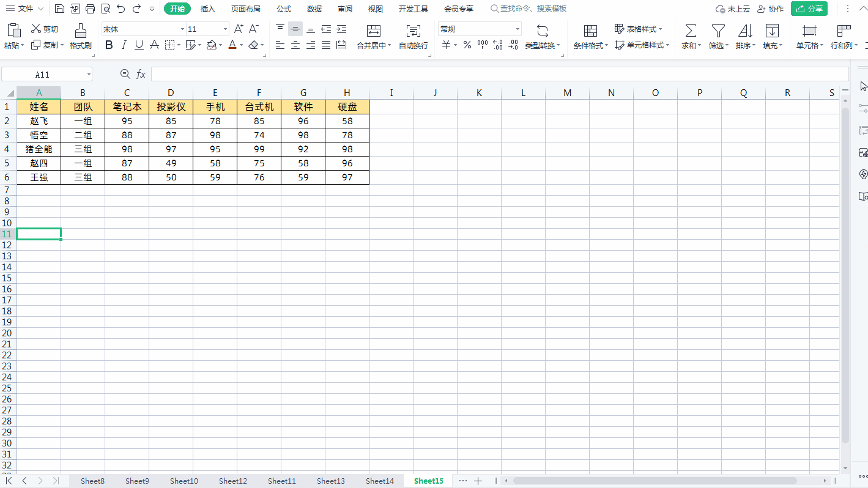
Task: Center text horizontally
Action: pos(295,45)
